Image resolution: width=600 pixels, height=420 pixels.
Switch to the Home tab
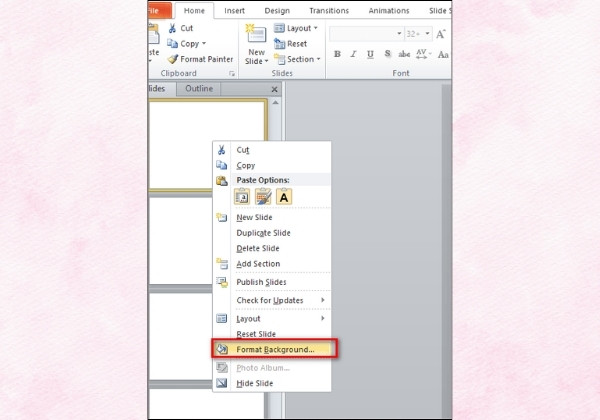tap(194, 11)
